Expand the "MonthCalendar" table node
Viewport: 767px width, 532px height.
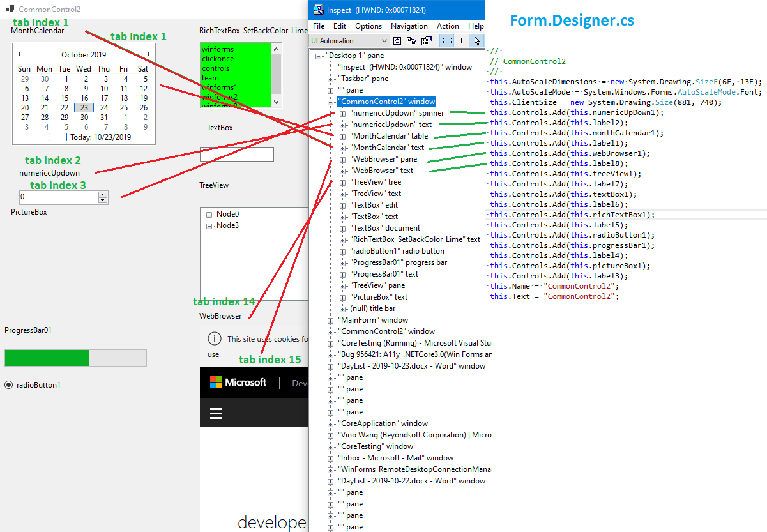[x=343, y=136]
